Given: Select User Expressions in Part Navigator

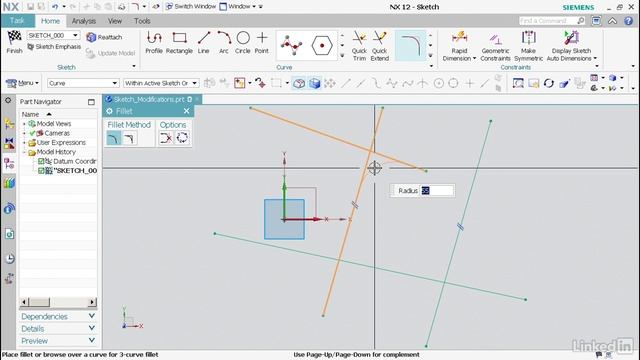Looking at the screenshot, I should click(x=61, y=142).
